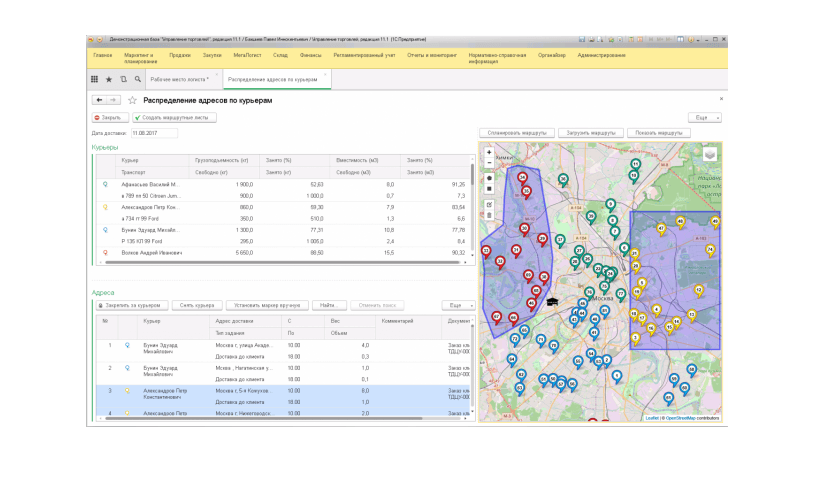The width and height of the screenshot is (814, 496).
Task: Go forward with the right arrow button
Action: tap(113, 100)
